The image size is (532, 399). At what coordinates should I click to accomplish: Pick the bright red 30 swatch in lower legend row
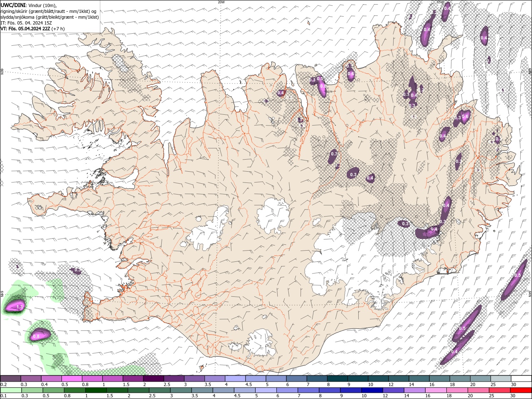tap(521, 390)
